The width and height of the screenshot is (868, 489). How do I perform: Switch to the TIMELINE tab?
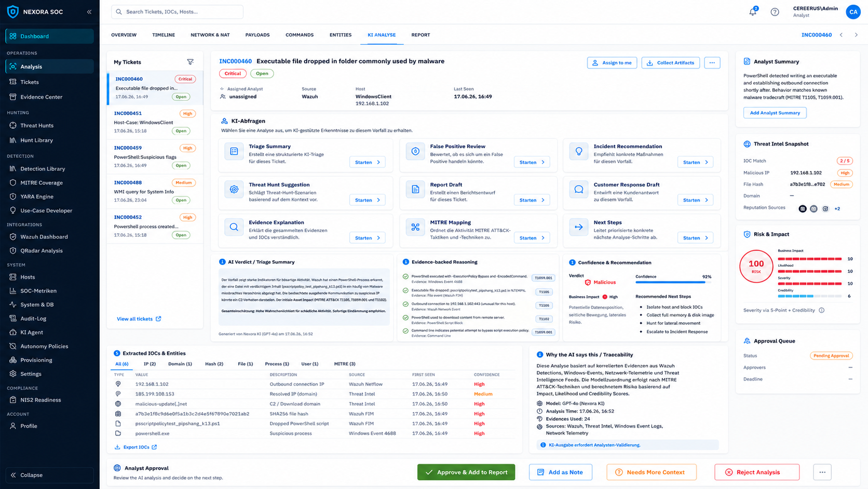(164, 35)
